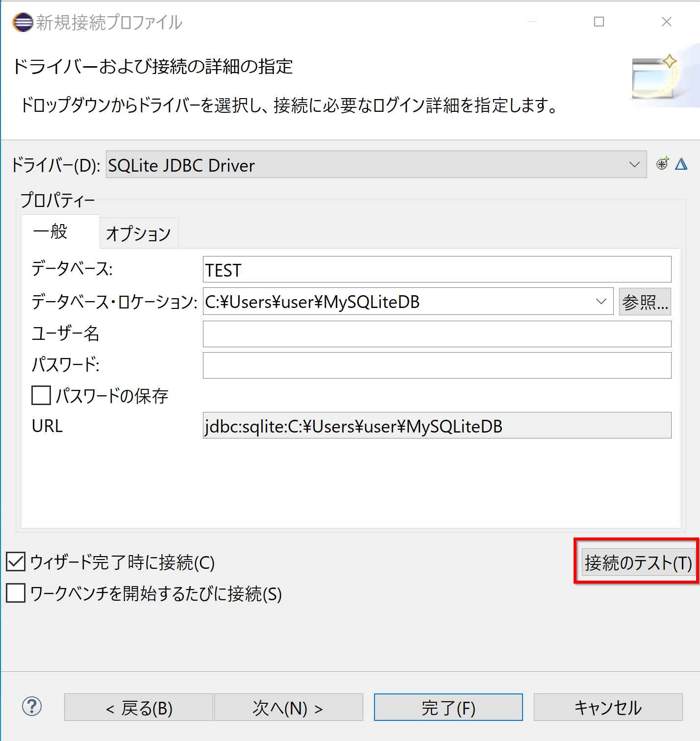Minimize the 新規接続プロファイル window
The width and height of the screenshot is (700, 741).
532,22
